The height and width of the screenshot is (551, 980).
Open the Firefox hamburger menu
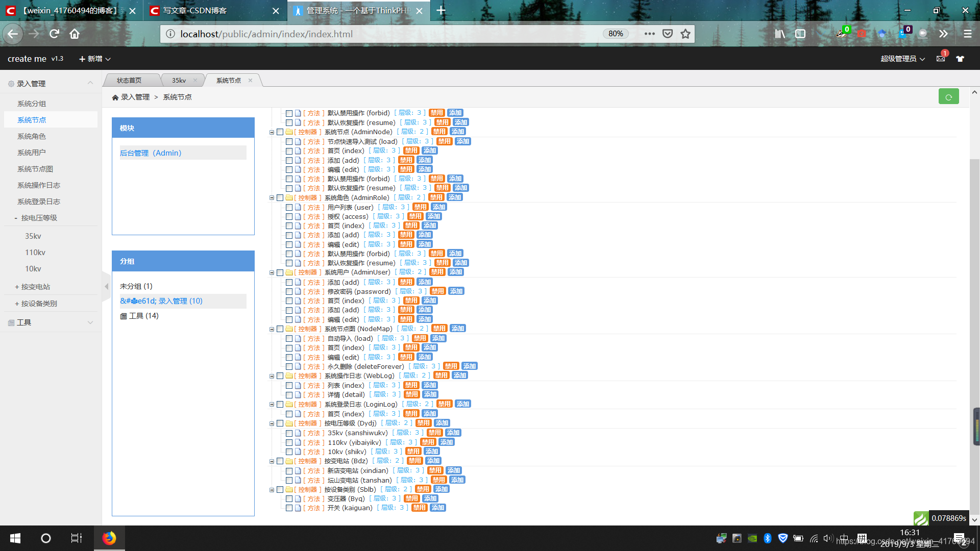click(967, 34)
